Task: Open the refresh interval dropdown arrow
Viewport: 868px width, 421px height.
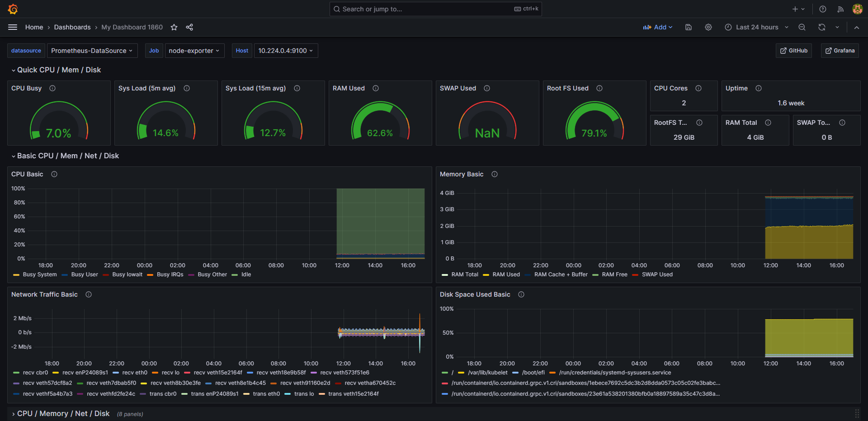Action: [837, 27]
